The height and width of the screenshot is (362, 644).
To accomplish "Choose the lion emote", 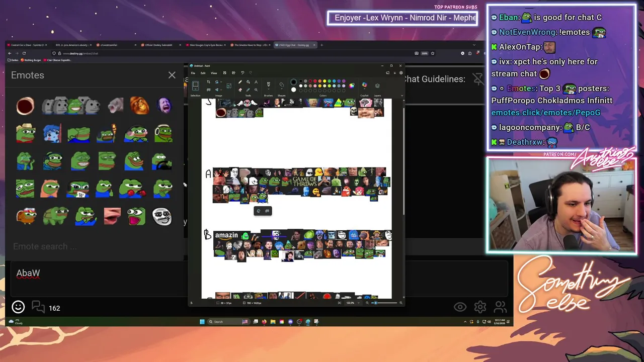I will (139, 106).
